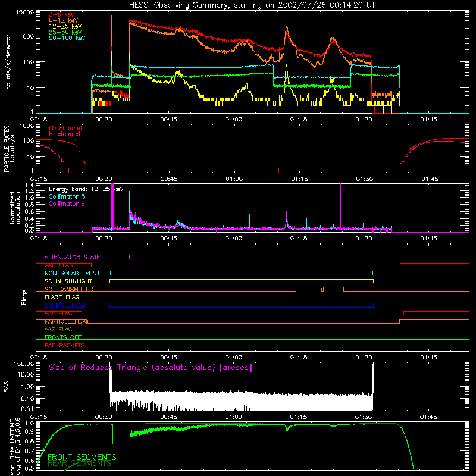
Task: Click the BAD_PACKETS flag label
Action: 65,345
